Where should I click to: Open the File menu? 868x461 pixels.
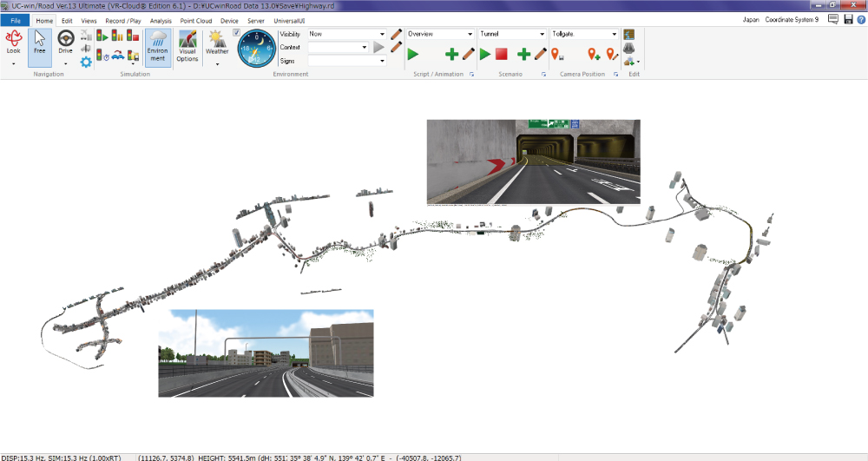pyautogui.click(x=16, y=21)
